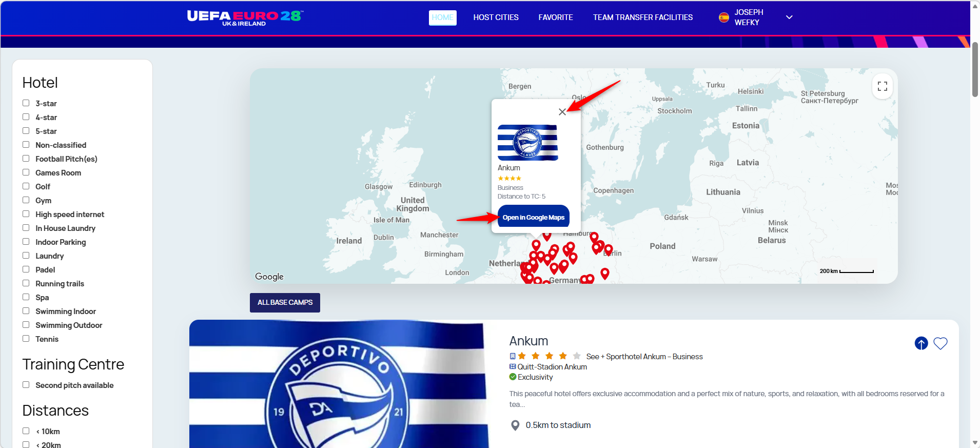Enable the 3-star hotel filter
The image size is (980, 448).
(26, 103)
